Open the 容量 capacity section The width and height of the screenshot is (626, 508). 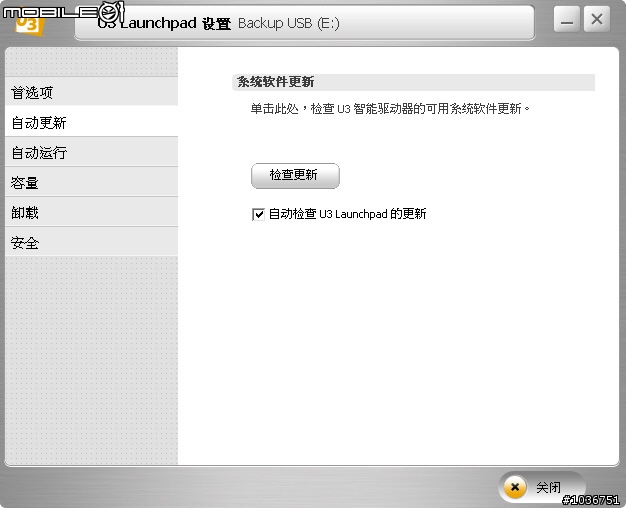click(91, 182)
